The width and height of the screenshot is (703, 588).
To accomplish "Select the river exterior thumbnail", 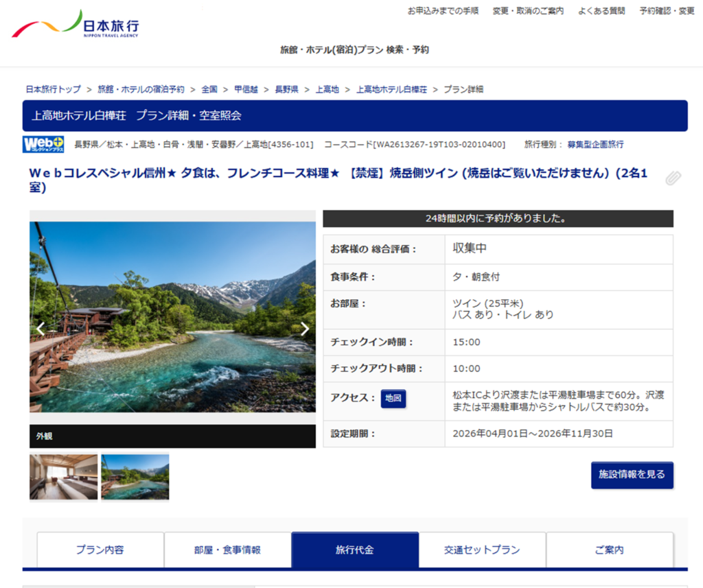I will pos(135,477).
